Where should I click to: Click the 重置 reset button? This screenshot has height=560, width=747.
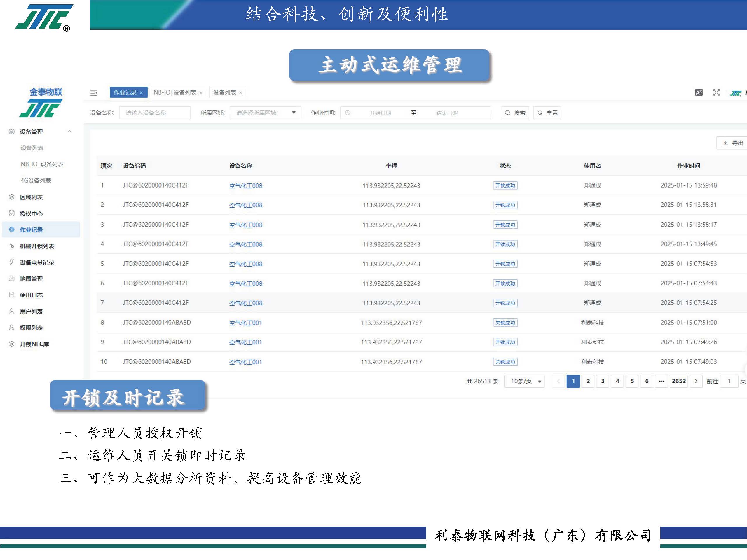(547, 113)
